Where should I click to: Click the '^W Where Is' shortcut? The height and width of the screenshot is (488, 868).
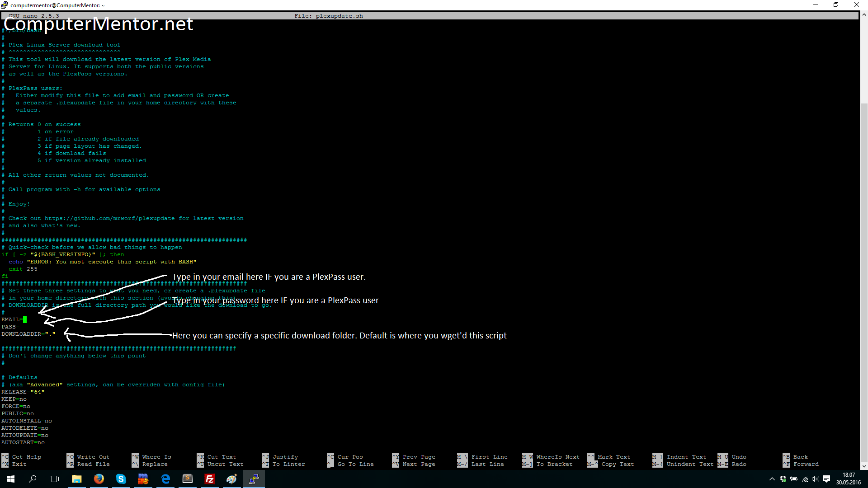point(151,457)
